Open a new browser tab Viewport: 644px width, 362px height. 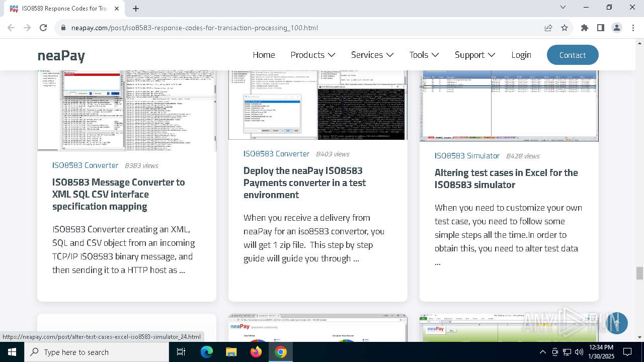click(x=136, y=8)
